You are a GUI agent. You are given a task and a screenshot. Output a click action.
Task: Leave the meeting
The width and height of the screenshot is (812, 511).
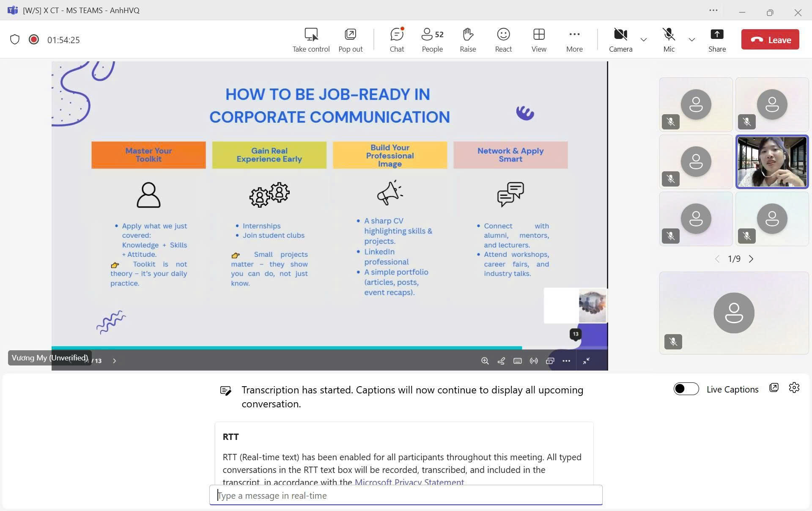coord(770,40)
